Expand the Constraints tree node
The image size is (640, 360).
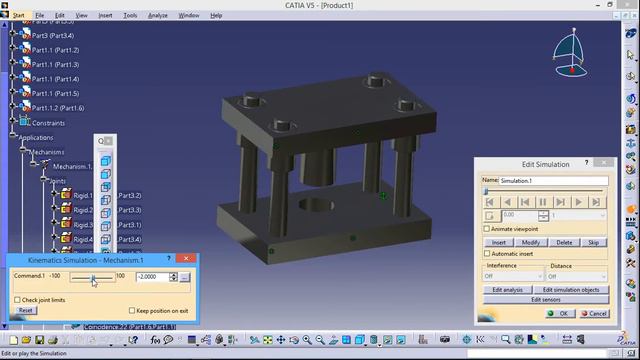(x=13, y=120)
